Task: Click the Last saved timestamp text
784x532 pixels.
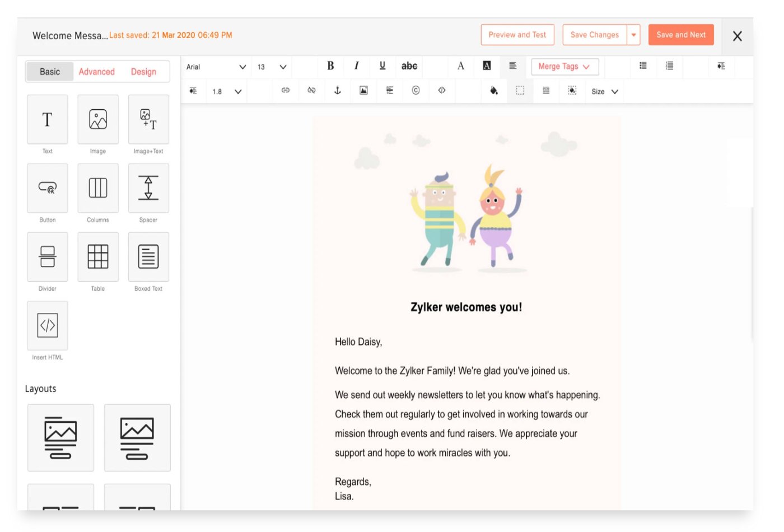Action: coord(170,35)
